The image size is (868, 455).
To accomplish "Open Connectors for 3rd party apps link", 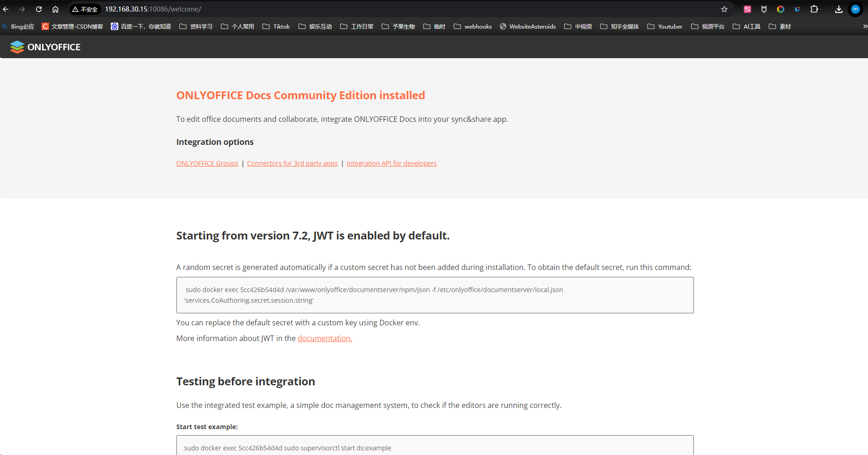I will [x=292, y=163].
